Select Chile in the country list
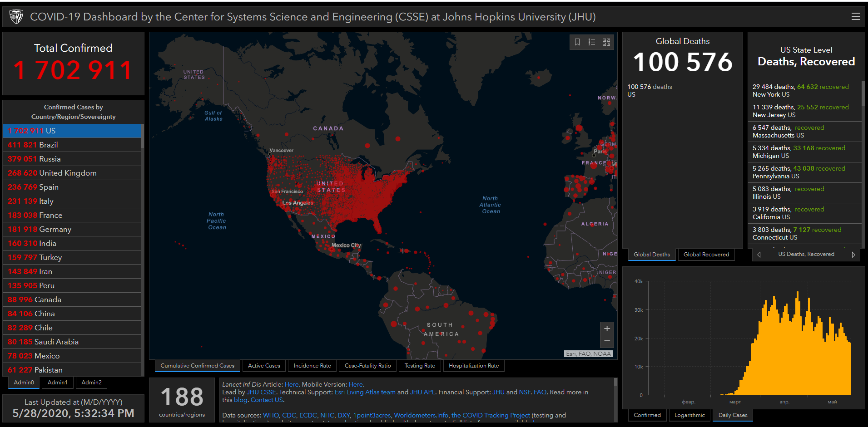The image size is (868, 427). (72, 328)
